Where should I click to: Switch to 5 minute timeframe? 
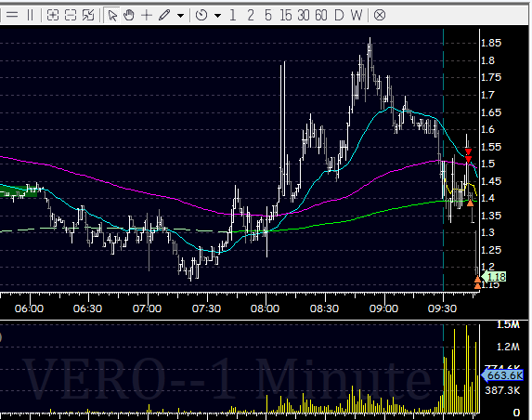(268, 15)
